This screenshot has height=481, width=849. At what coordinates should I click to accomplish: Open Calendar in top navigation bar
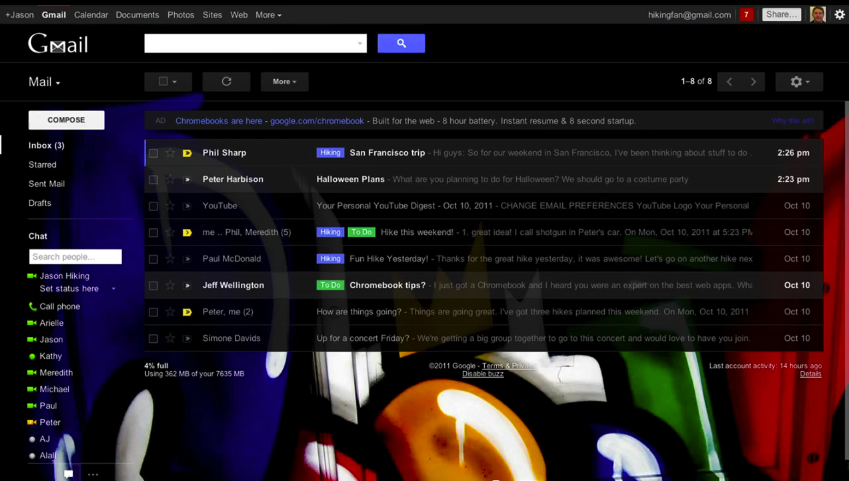(x=91, y=15)
